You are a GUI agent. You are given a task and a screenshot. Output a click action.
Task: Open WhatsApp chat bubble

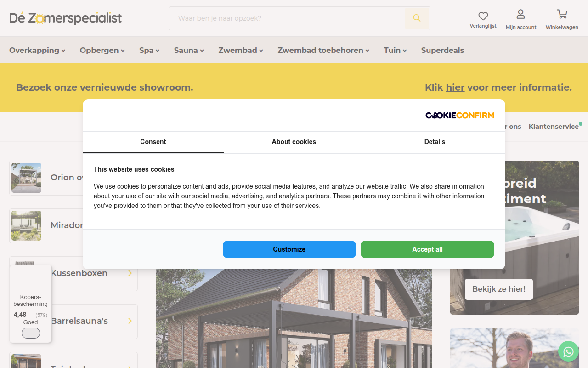click(568, 351)
